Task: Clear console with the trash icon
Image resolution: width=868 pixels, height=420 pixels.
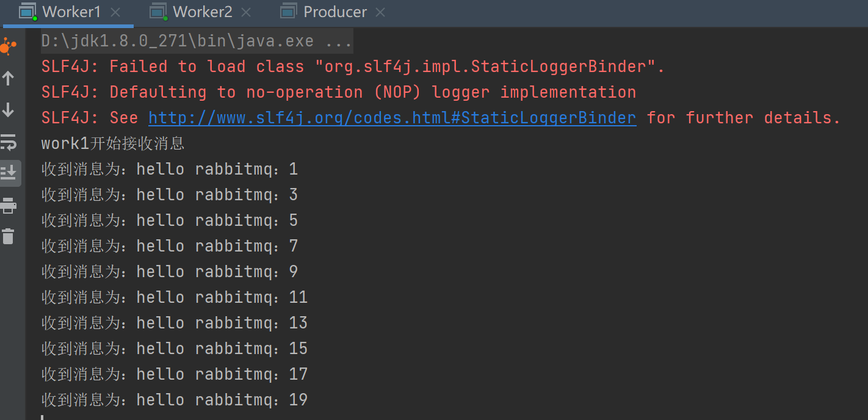Action: pos(8,236)
